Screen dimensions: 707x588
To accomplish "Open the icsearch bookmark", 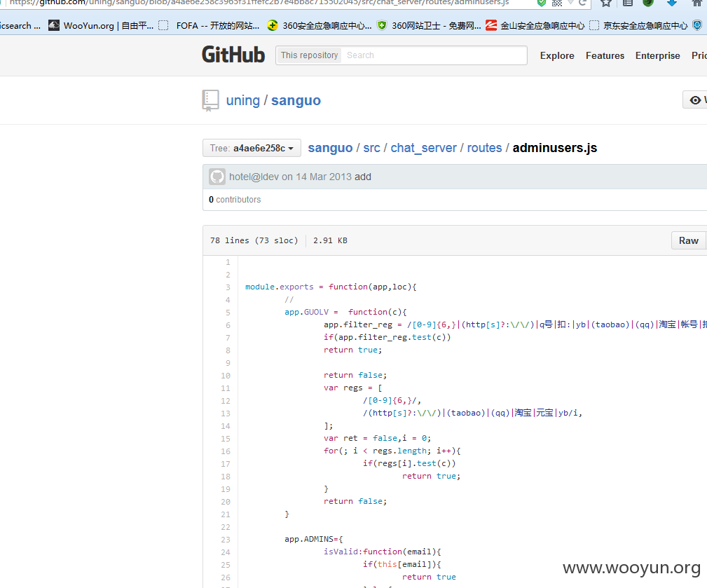I will [x=20, y=26].
